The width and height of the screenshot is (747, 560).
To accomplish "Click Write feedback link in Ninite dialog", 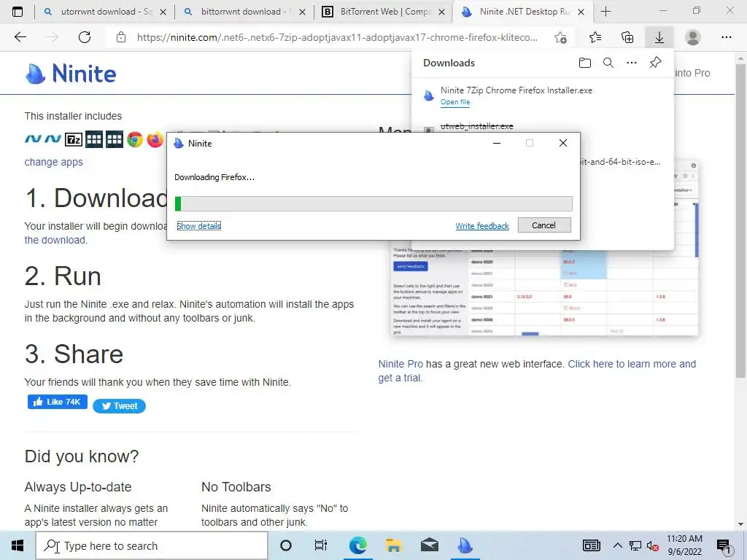I will click(x=482, y=226).
